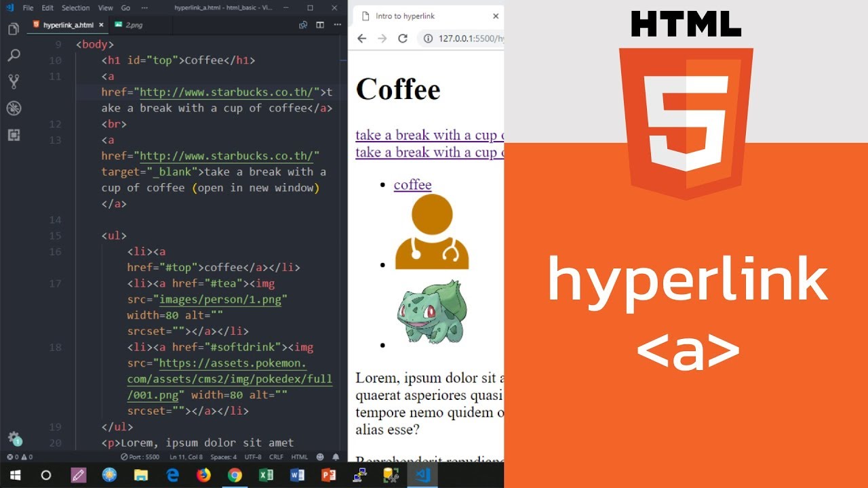Change file encoding UTF-8
868x488 pixels.
tap(253, 457)
